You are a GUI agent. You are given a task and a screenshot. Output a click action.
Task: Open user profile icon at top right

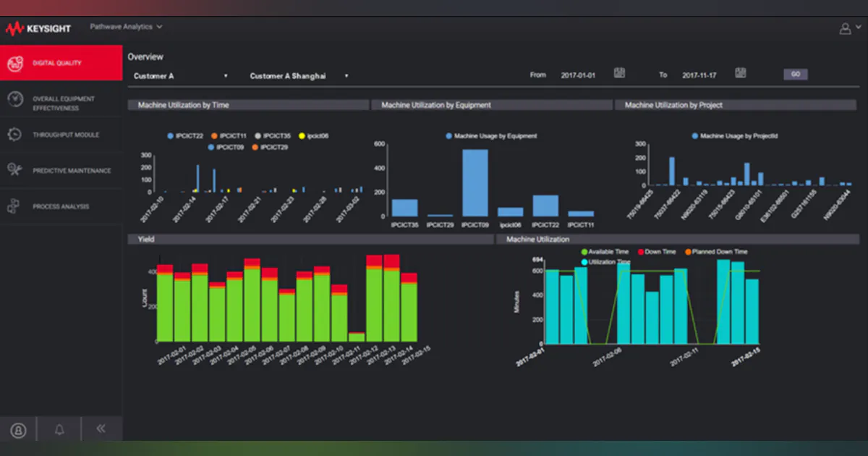[x=844, y=29]
